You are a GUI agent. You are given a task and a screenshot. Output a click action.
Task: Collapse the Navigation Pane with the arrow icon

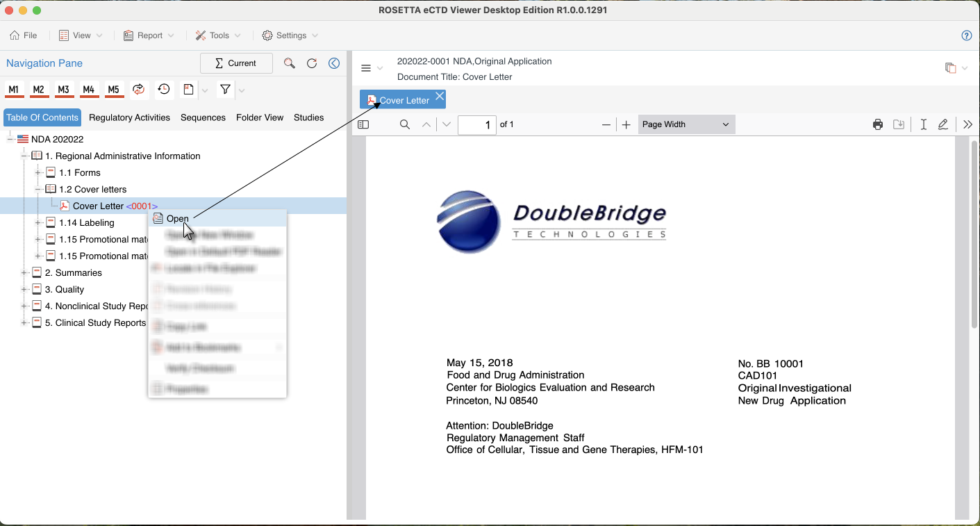pyautogui.click(x=334, y=63)
